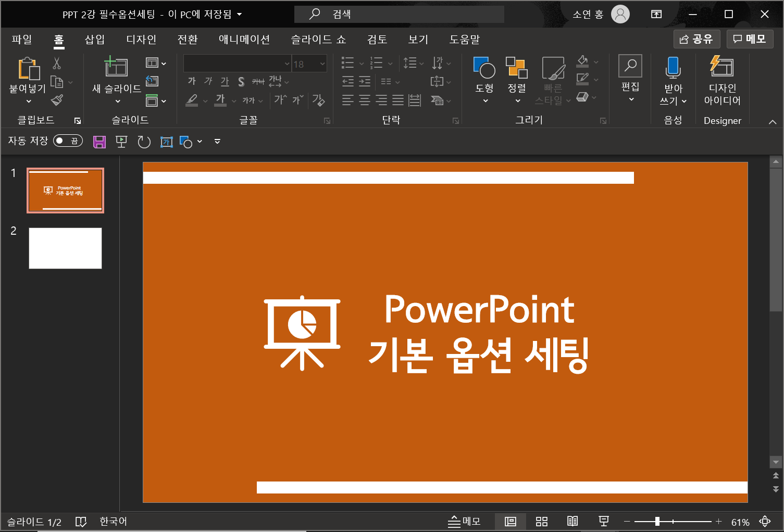Open the Section dropdown
This screenshot has width=784, height=532.
click(156, 100)
